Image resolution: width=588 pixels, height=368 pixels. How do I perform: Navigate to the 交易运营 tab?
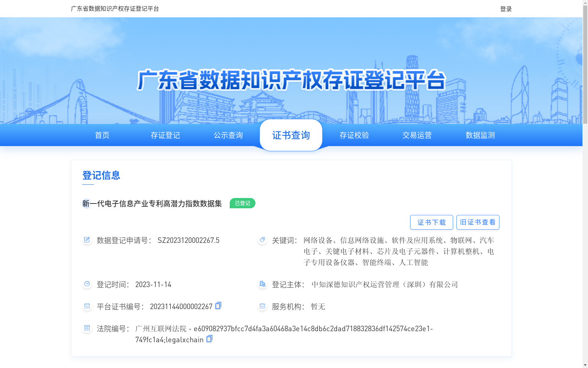(x=417, y=135)
